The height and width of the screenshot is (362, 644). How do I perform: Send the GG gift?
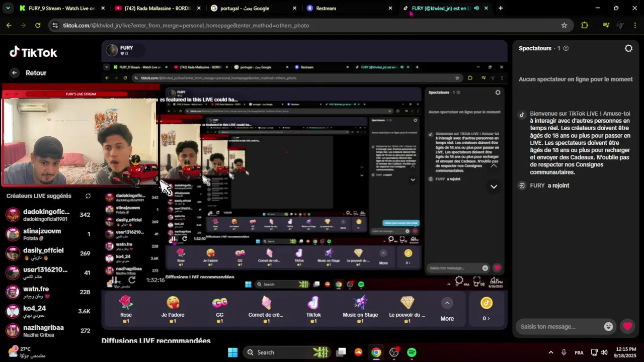coord(219,309)
